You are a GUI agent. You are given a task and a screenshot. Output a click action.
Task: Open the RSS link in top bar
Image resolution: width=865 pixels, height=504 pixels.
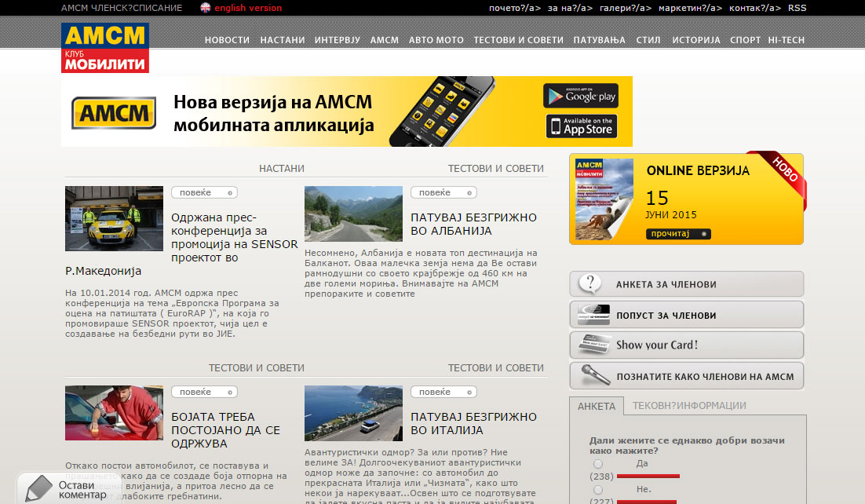coord(797,8)
